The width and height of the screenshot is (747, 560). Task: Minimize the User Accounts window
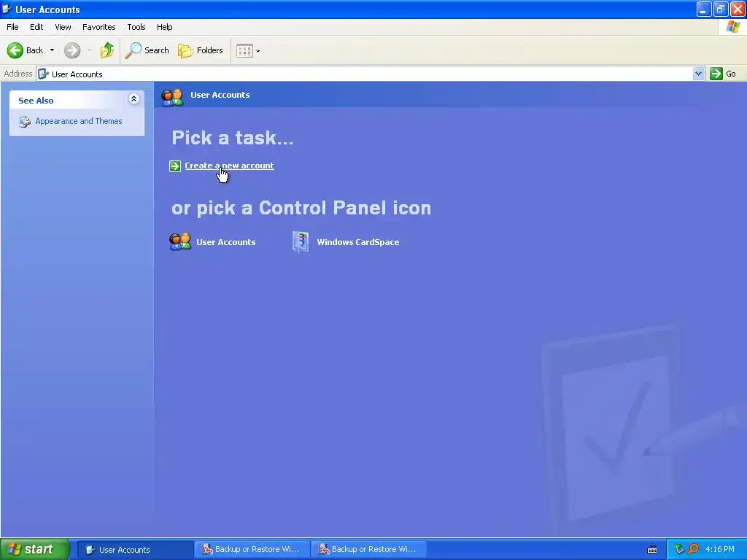tap(704, 9)
